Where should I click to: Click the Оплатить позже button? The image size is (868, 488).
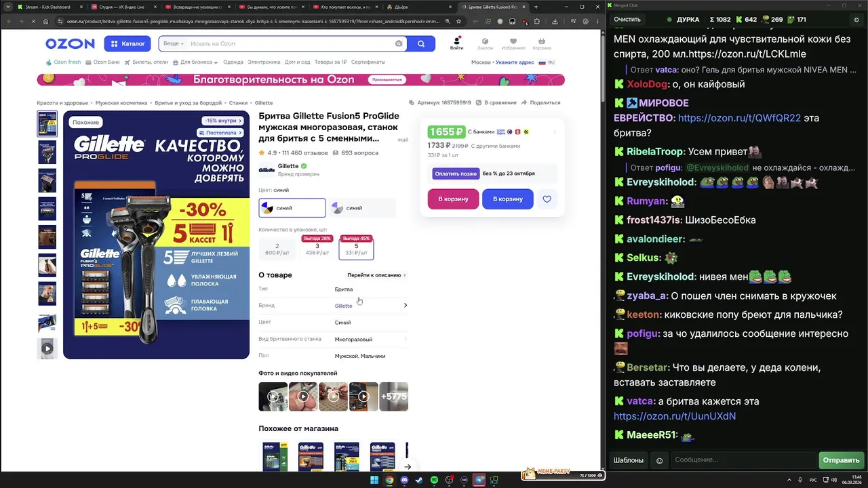tap(456, 174)
